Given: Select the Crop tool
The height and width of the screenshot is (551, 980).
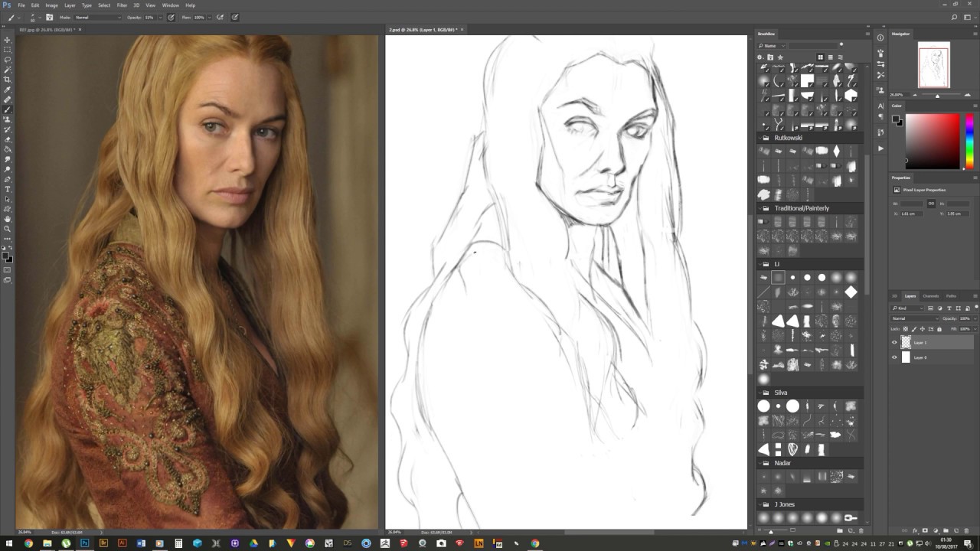Looking at the screenshot, I should point(8,80).
